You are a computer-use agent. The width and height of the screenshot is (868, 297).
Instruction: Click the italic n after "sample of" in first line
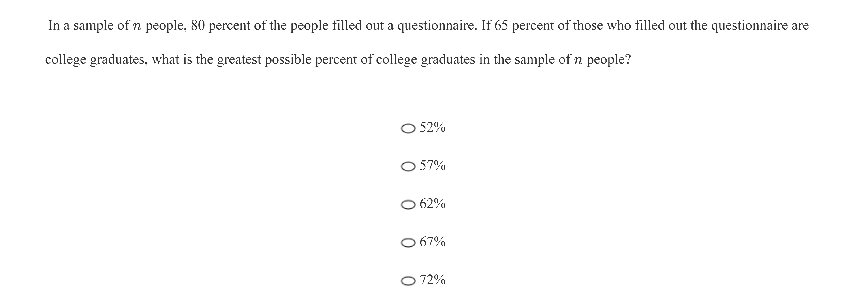click(x=137, y=26)
